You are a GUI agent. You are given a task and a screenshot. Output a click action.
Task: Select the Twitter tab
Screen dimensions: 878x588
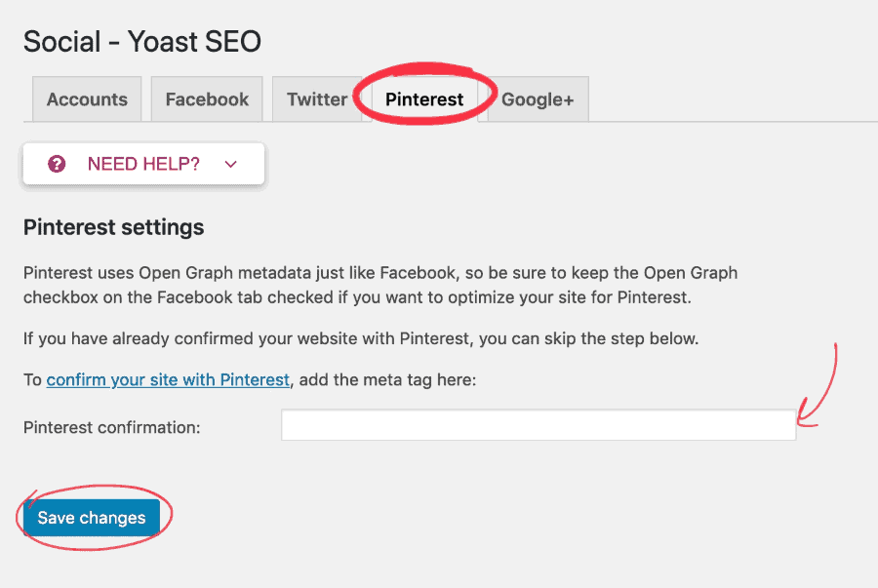317,99
